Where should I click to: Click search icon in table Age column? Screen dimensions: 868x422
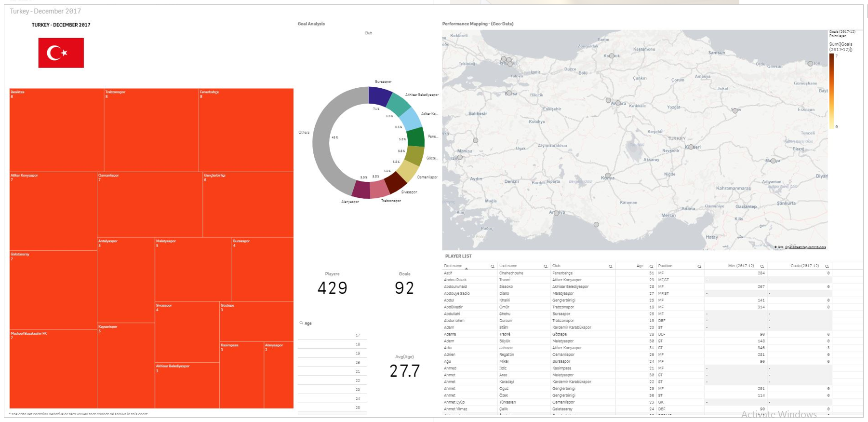[x=651, y=266]
